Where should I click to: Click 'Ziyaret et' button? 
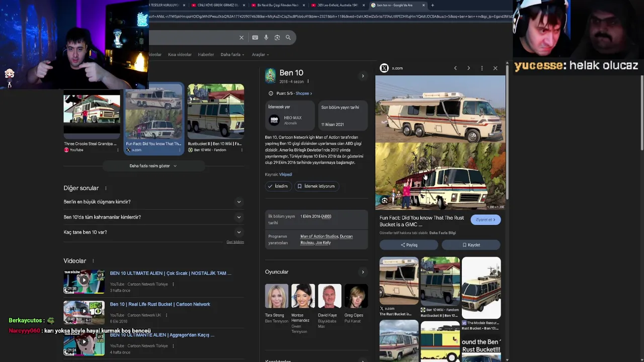tap(486, 220)
